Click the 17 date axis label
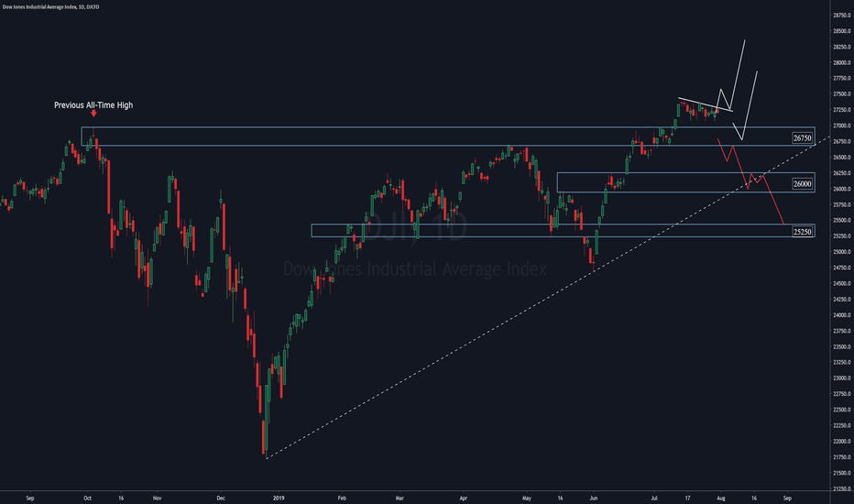Viewport: 854px width, 504px height. (688, 499)
